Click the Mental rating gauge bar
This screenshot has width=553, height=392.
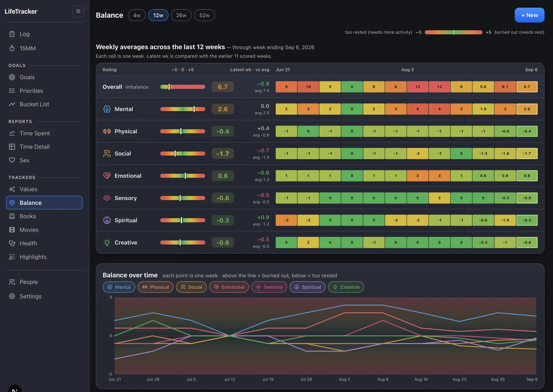tap(183, 109)
